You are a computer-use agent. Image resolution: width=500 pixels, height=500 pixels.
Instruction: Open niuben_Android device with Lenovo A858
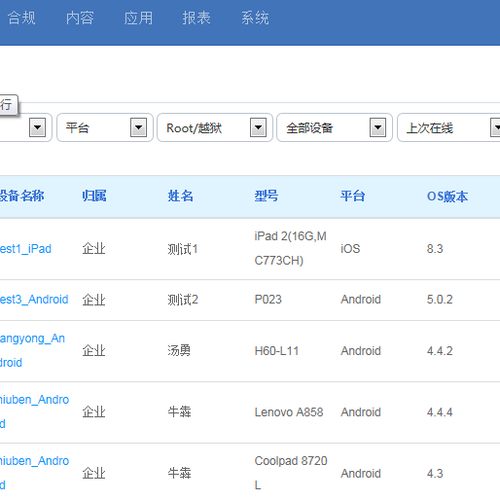[34, 412]
